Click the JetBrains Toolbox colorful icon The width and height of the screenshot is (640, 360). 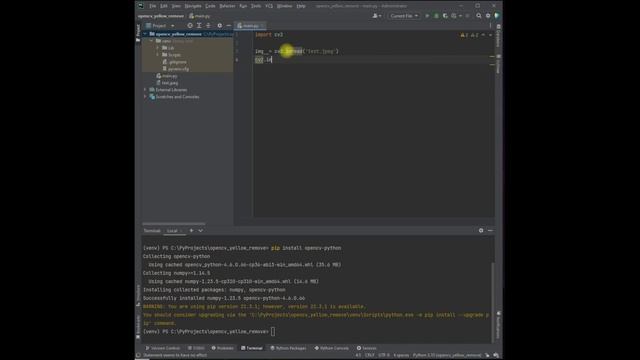point(497,16)
